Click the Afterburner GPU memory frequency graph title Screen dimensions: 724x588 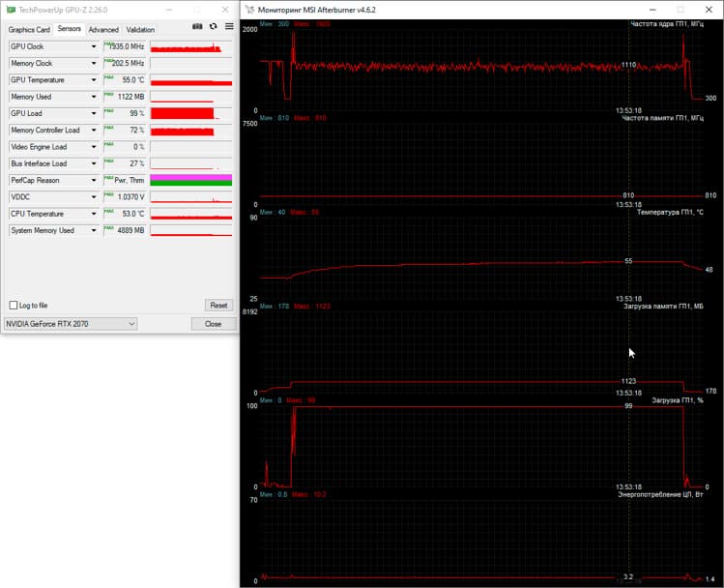point(662,118)
